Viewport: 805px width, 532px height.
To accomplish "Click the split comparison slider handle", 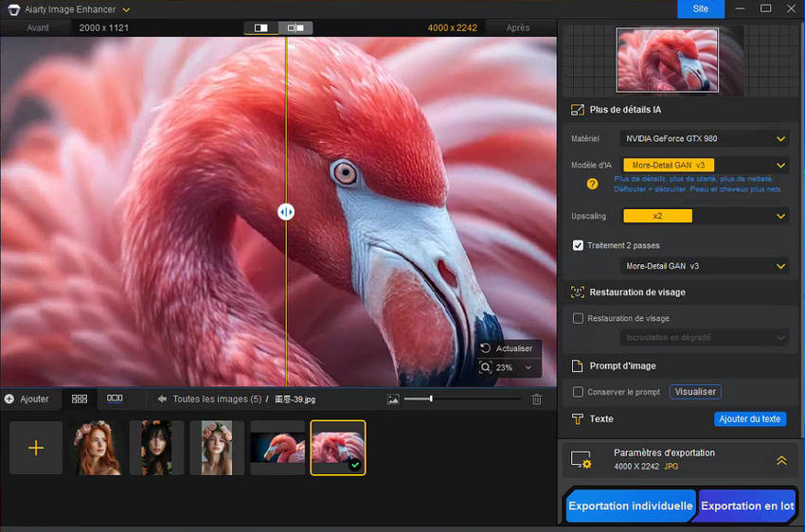I will point(286,211).
